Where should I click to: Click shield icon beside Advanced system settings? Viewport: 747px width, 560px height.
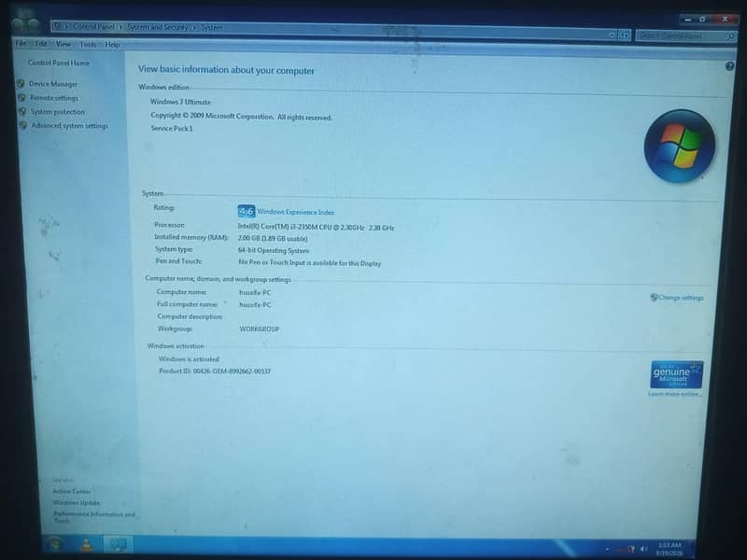(23, 125)
